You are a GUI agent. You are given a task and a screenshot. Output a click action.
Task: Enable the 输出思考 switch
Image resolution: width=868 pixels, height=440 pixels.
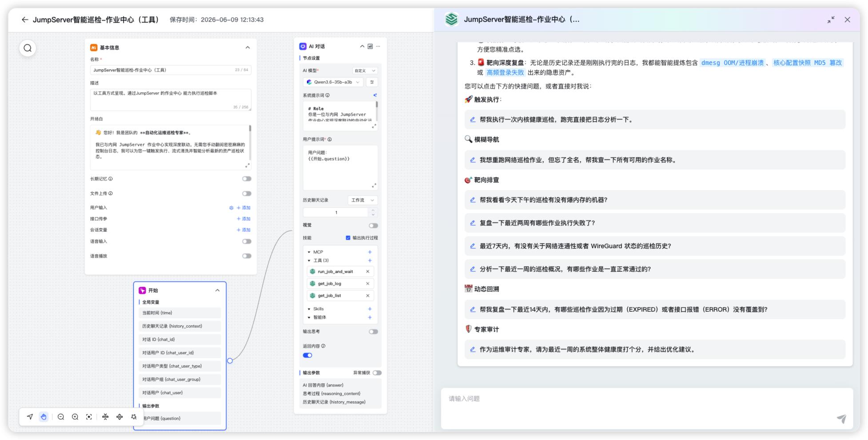[x=373, y=331]
